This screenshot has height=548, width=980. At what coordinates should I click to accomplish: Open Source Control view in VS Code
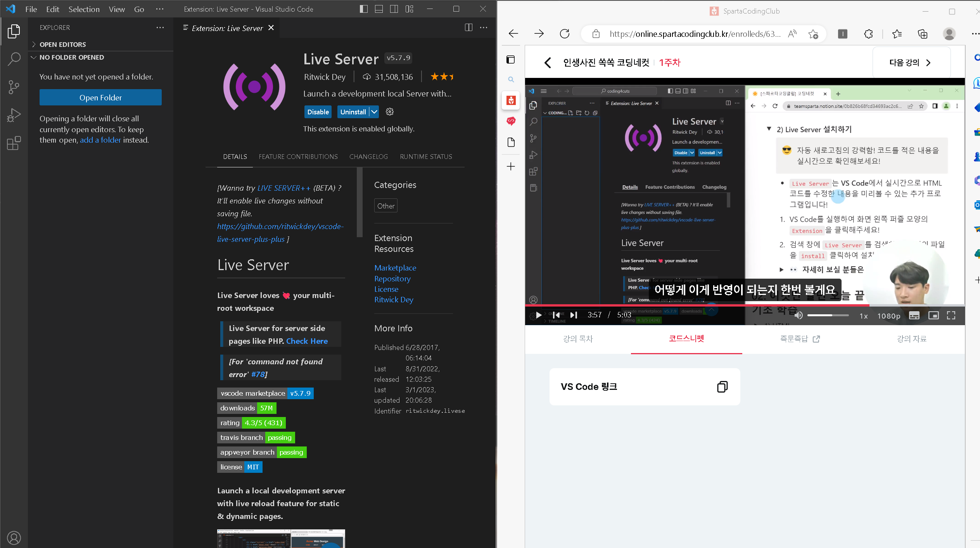click(14, 87)
